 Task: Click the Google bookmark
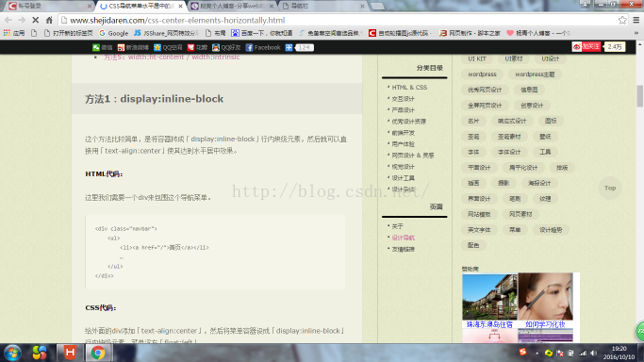114,33
